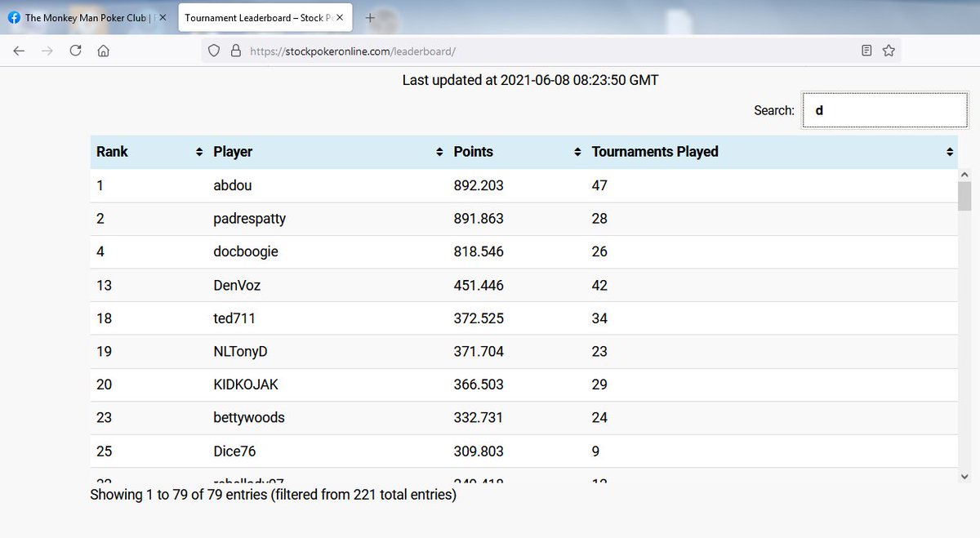Click tournaments played 42 for DenVoz

click(599, 285)
